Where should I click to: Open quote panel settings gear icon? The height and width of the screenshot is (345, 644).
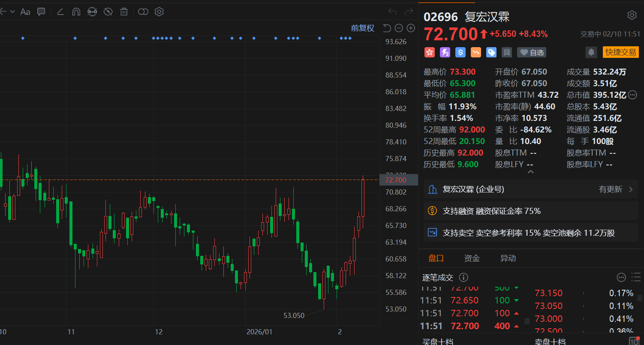click(632, 15)
